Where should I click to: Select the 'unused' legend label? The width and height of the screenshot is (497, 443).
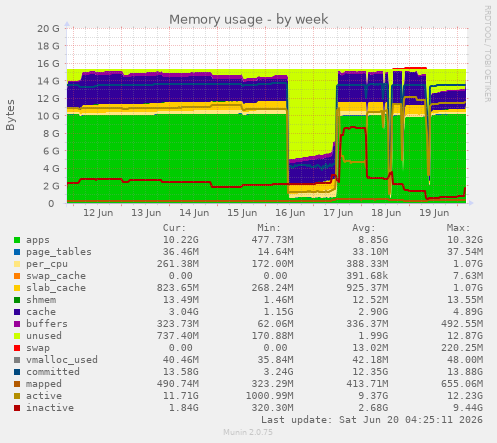(44, 336)
